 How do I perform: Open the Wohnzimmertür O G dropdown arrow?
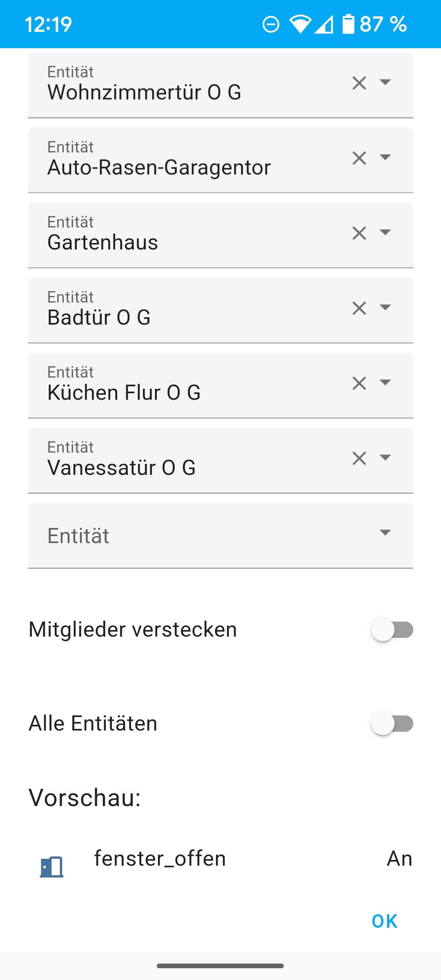(x=385, y=82)
